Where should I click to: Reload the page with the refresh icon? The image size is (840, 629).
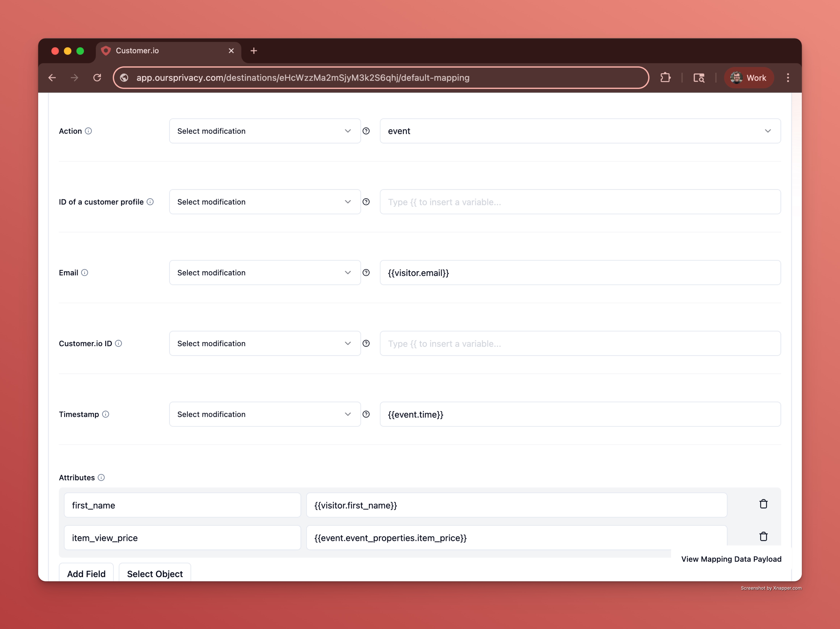(x=97, y=78)
